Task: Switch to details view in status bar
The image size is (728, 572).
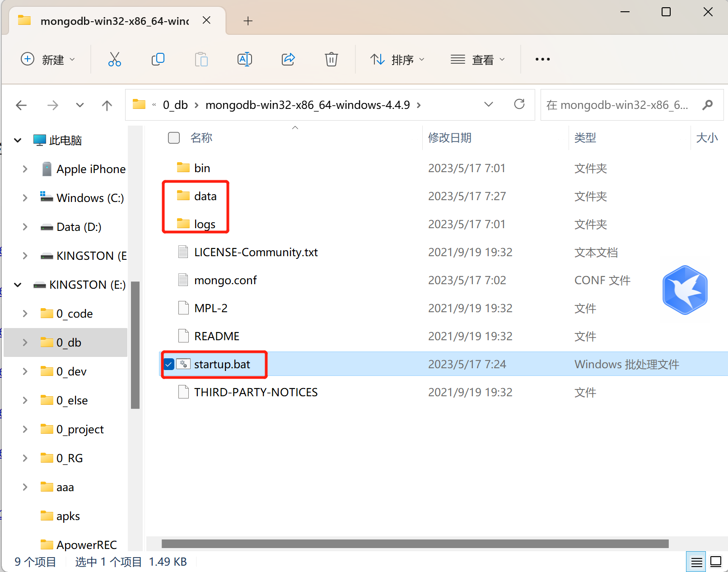Action: coord(697,562)
